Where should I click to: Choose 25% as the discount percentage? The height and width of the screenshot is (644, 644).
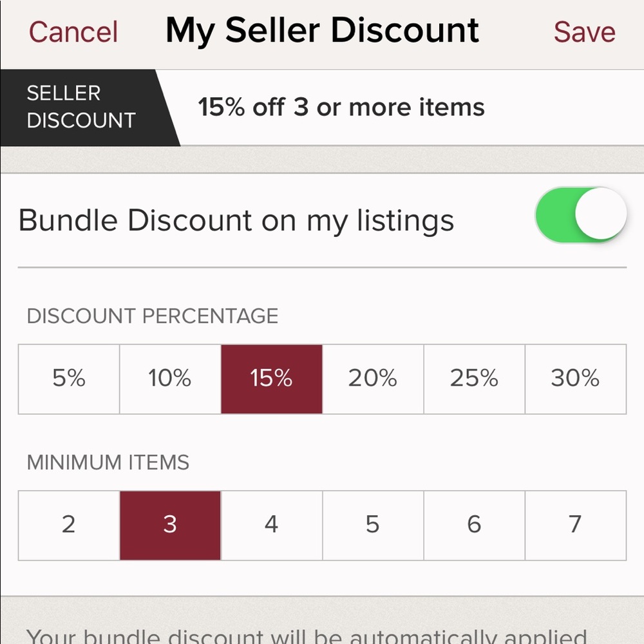pos(475,379)
